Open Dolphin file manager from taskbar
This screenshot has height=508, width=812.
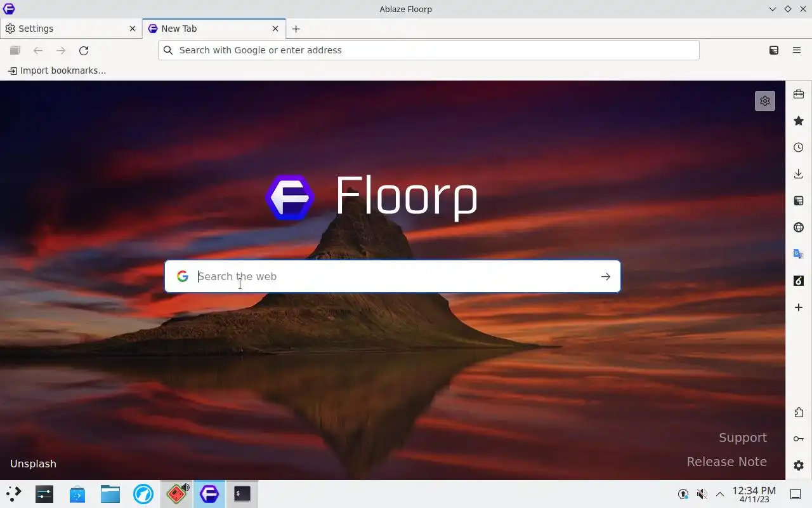110,494
